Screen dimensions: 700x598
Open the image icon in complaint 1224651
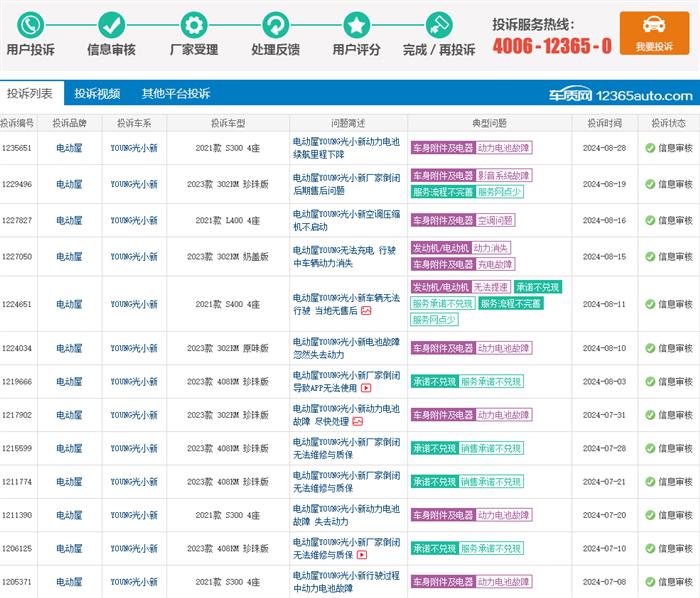pyautogui.click(x=366, y=311)
